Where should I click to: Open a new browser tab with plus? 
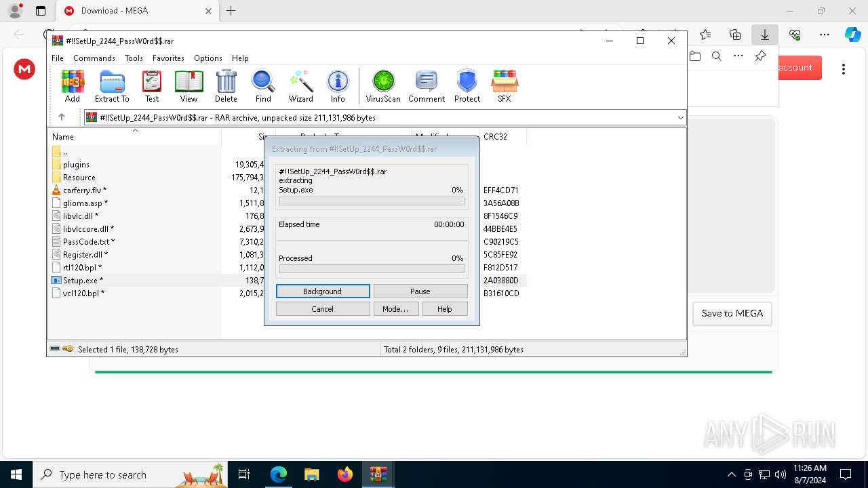tap(231, 11)
